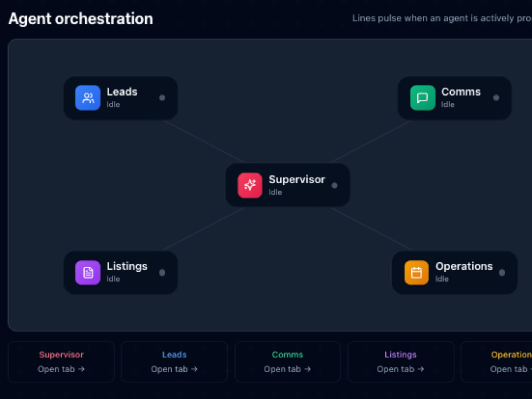This screenshot has width=532, height=399.
Task: Click the arrow icon next to Leads Open tab
Action: (195, 369)
